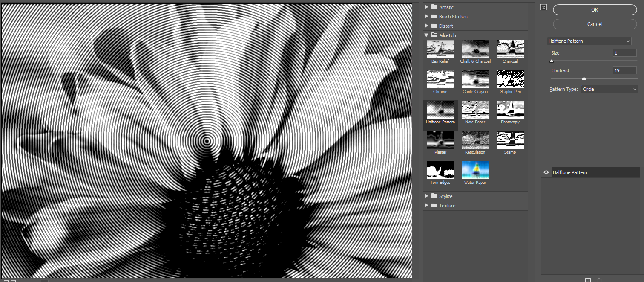Image resolution: width=644 pixels, height=282 pixels.
Task: Confirm the filter with the OK button
Action: pos(595,10)
